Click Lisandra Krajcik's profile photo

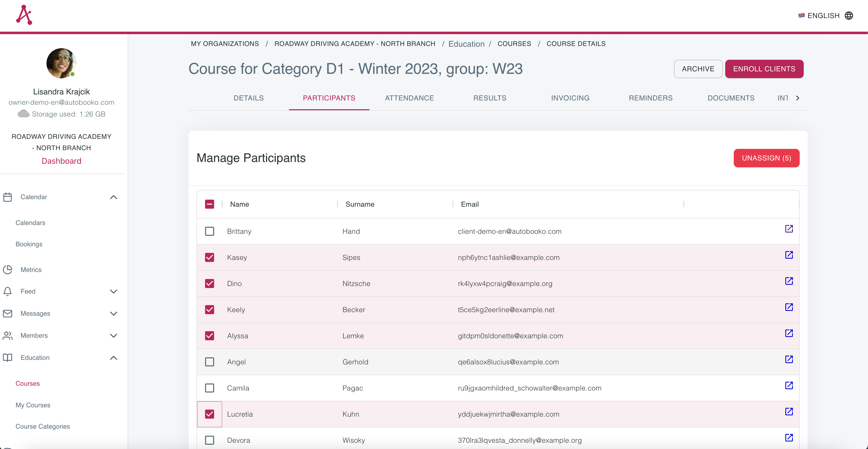(x=61, y=63)
